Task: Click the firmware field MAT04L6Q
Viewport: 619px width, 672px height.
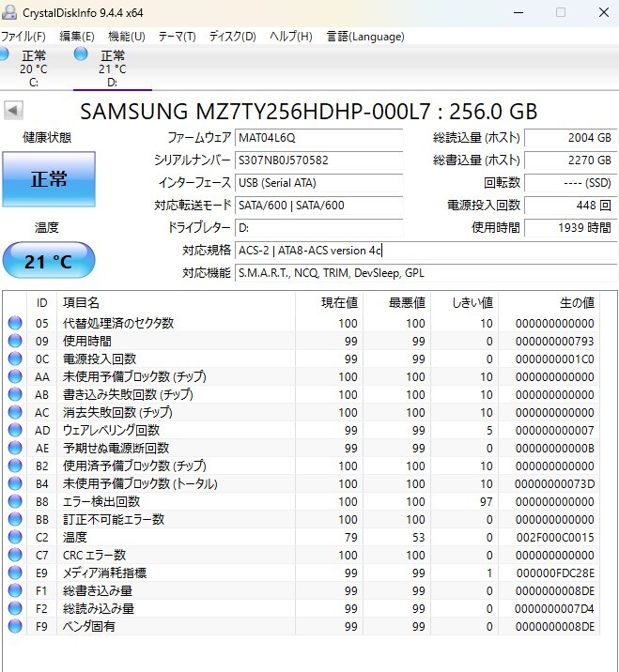Action: 318,138
